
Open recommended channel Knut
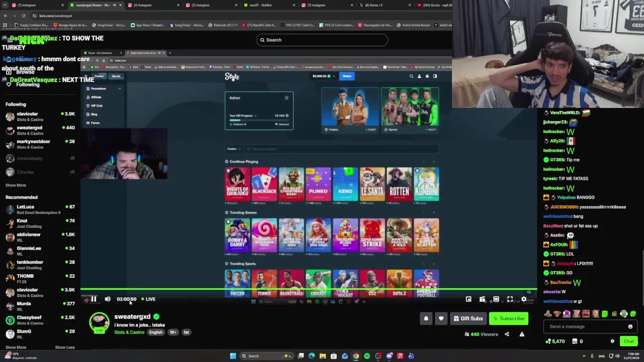pos(40,223)
